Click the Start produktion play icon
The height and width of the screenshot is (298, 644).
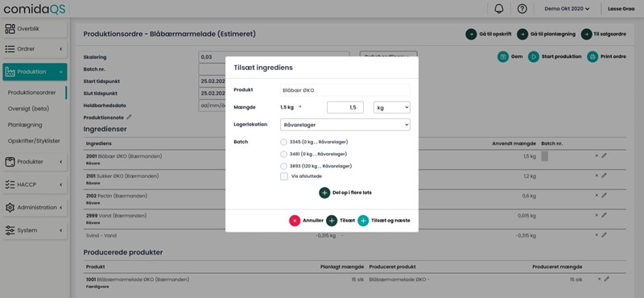coord(534,56)
